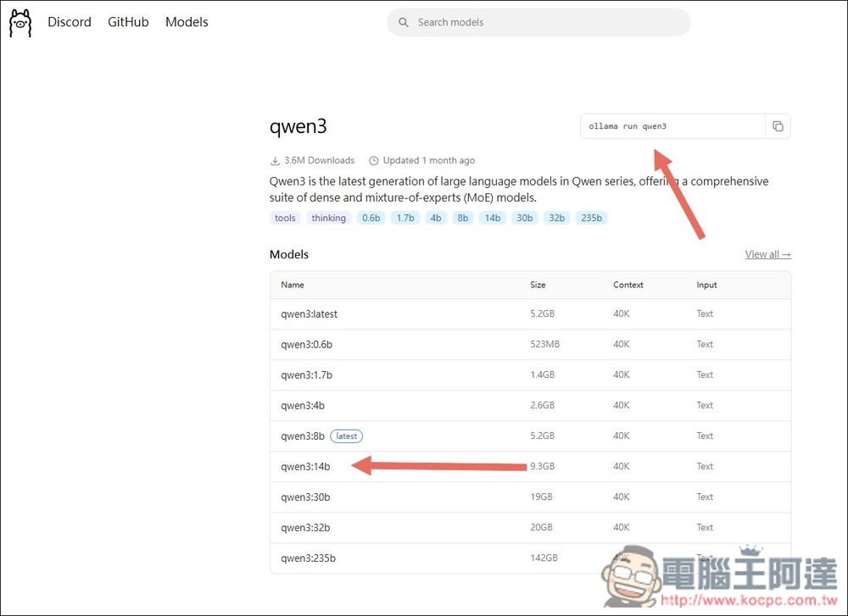Click the qwen3 page title
The image size is (848, 616).
pos(298,126)
